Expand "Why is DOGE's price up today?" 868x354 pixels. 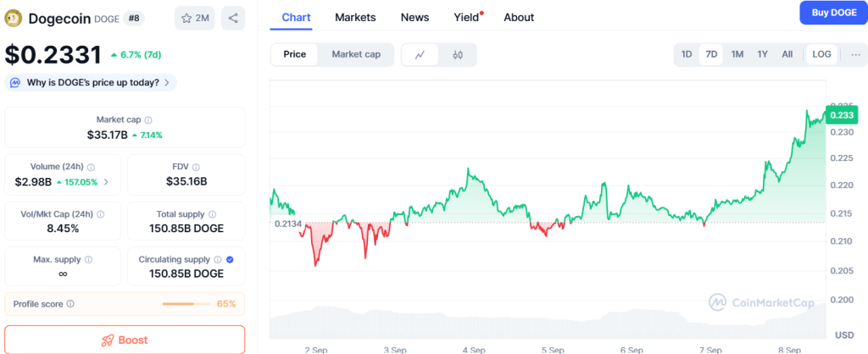click(91, 82)
